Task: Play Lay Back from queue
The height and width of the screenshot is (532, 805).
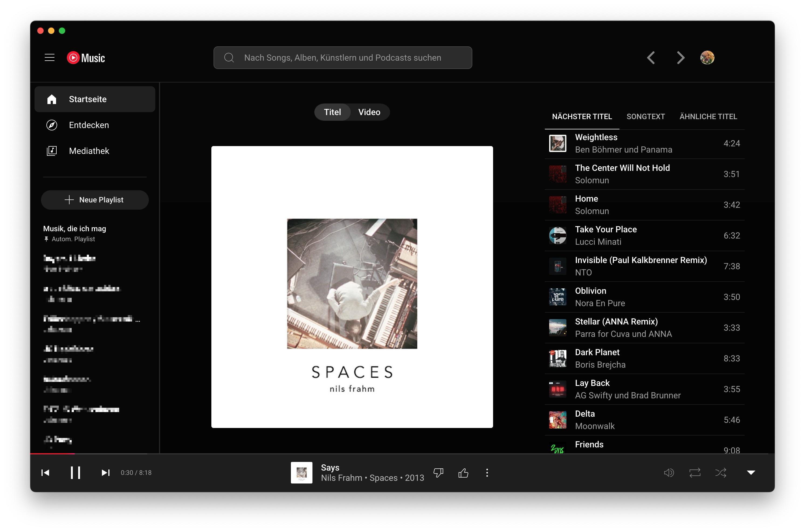Action: 645,389
